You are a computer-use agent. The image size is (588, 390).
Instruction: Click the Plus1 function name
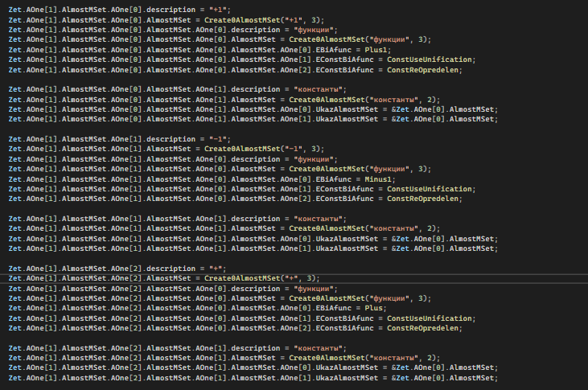376,50
